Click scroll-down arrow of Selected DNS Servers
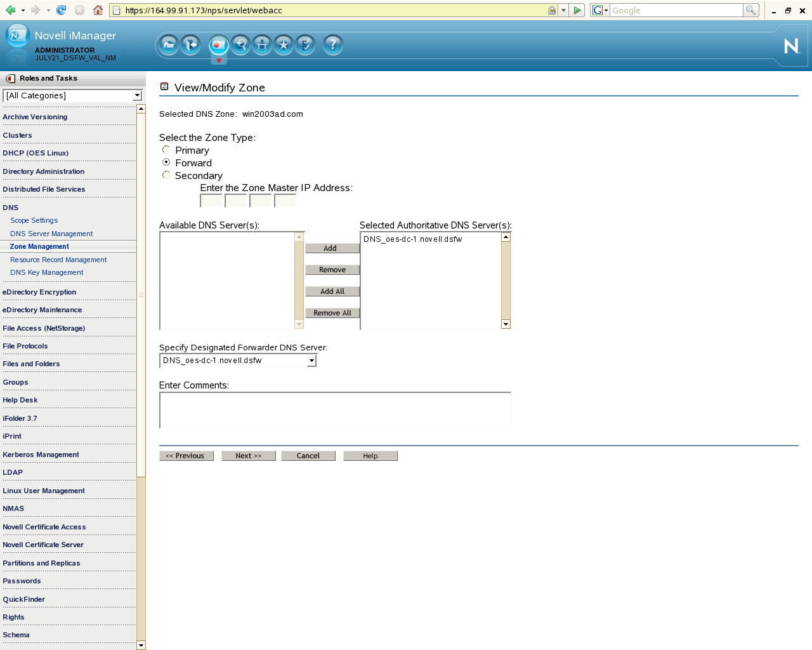The image size is (812, 650). [x=506, y=324]
